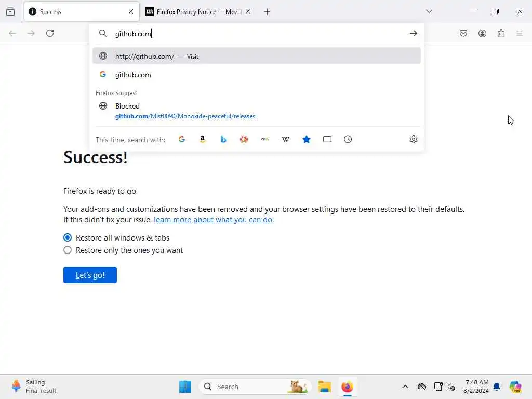Switch to Firefox Privacy Notice tab
This screenshot has width=532, height=399.
[x=199, y=11]
